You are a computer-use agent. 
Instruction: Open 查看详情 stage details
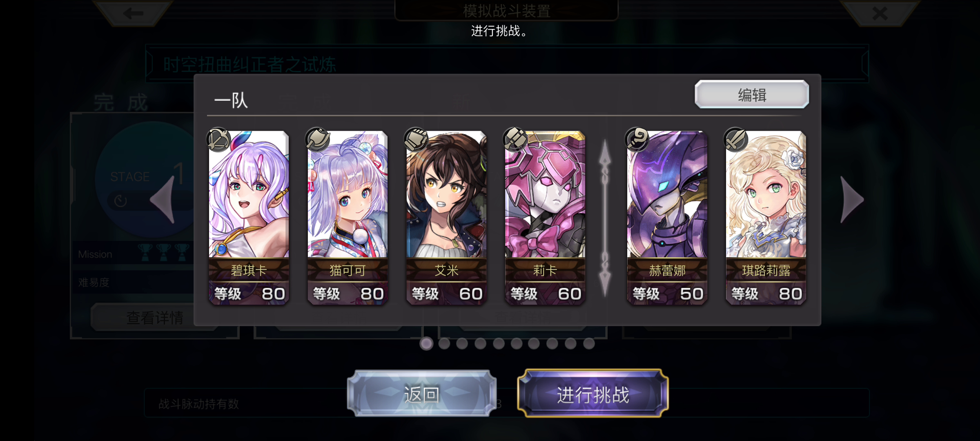pos(155,318)
